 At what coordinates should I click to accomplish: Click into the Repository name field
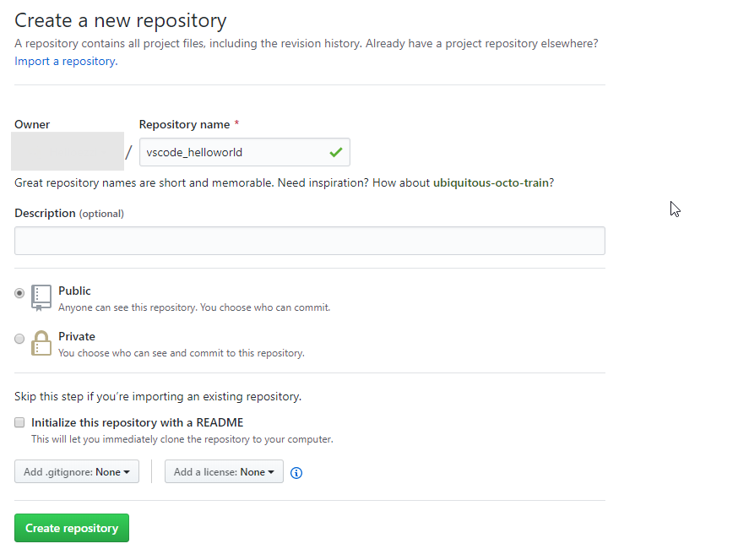[245, 152]
